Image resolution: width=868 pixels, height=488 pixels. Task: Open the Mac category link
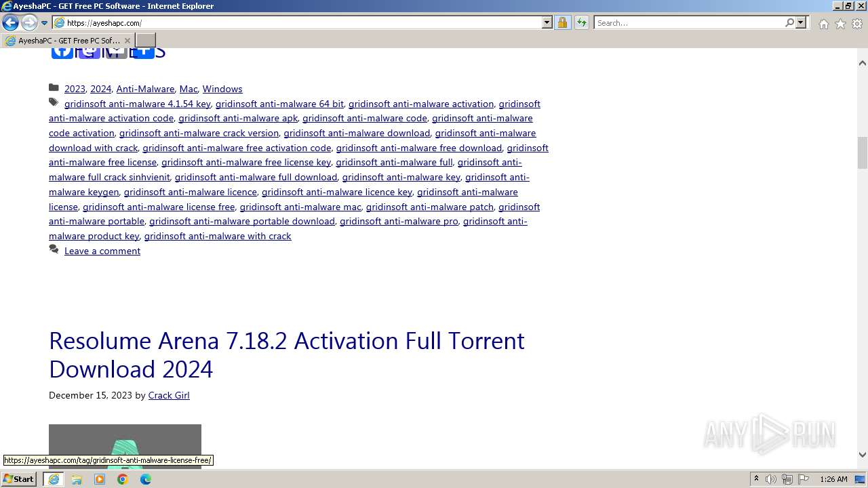pyautogui.click(x=189, y=89)
